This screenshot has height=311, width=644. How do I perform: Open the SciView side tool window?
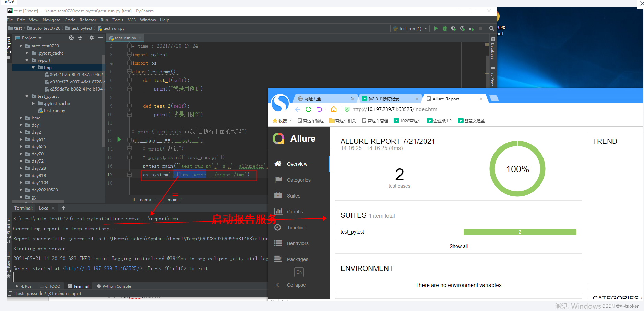tap(493, 76)
